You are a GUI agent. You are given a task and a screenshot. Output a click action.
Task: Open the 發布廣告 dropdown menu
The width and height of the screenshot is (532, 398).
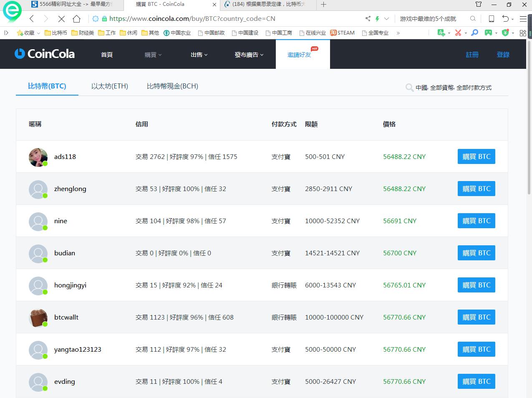click(x=249, y=55)
